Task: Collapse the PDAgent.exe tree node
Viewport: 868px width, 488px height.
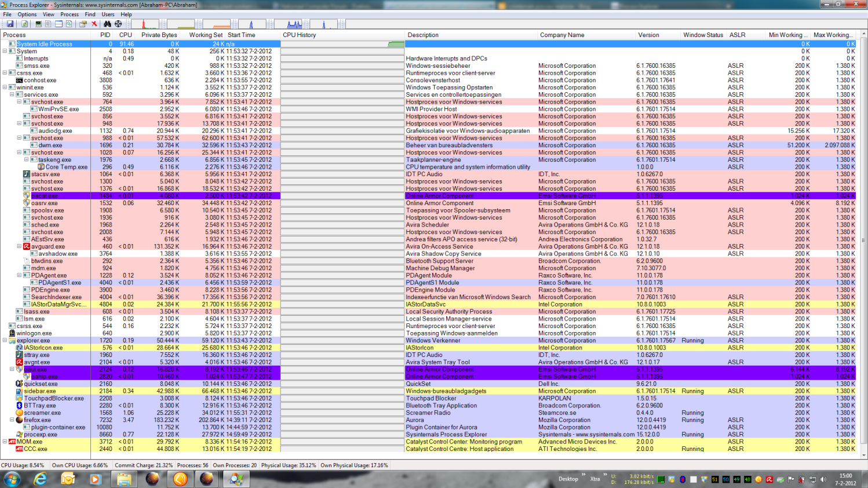Action: click(19, 275)
